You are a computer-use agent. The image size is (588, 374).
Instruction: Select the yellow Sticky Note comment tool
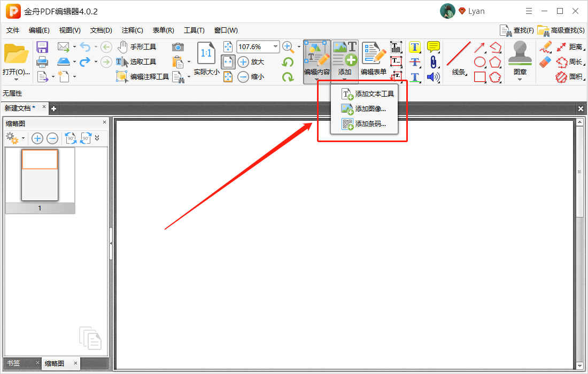(x=434, y=47)
